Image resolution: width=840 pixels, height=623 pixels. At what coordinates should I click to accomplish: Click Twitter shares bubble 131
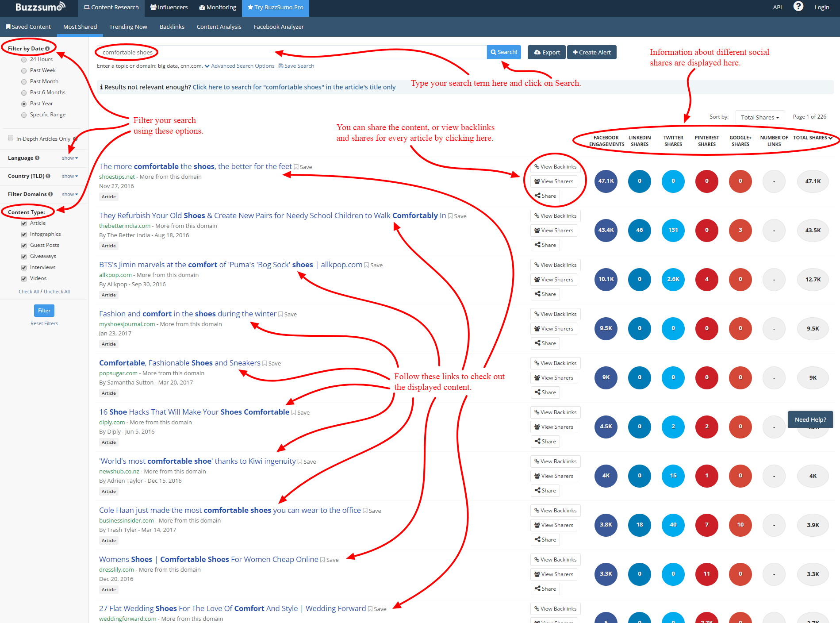tap(673, 230)
